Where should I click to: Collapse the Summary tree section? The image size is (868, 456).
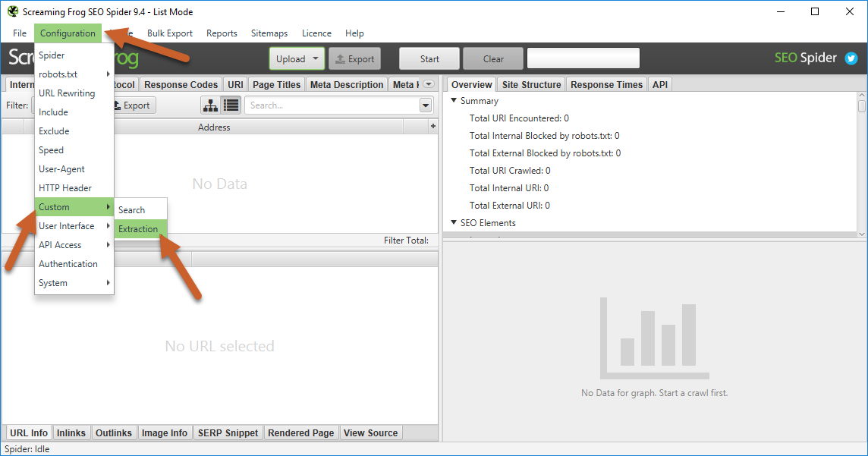pos(454,101)
